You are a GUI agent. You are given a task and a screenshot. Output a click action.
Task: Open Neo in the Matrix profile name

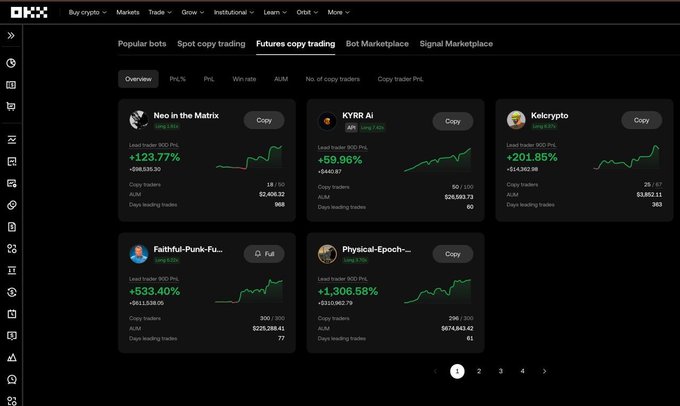point(186,115)
